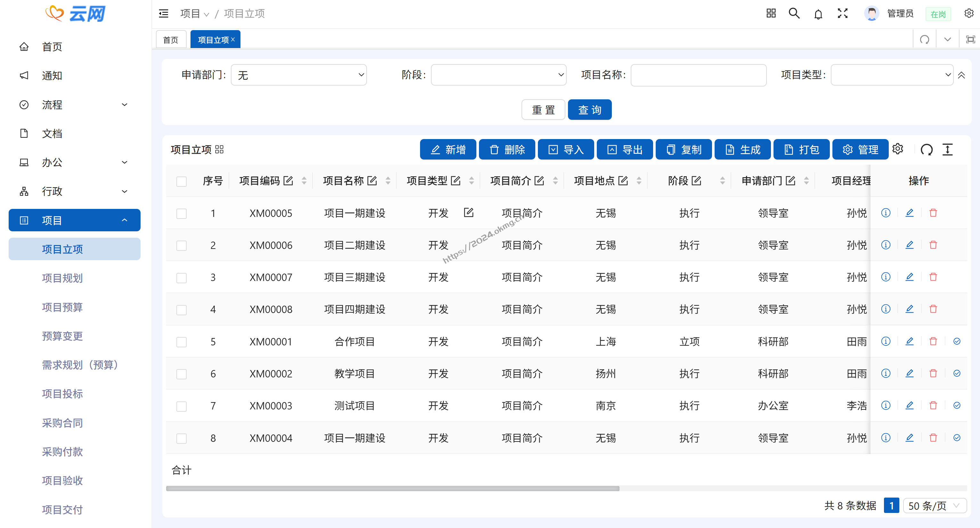
Task: Open the 阶段 filter dropdown
Action: [x=498, y=75]
